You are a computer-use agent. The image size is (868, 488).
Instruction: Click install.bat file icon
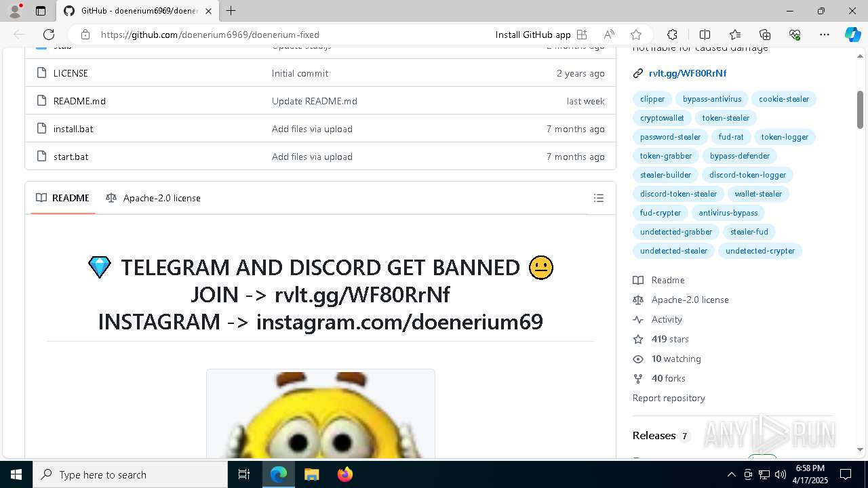(41, 129)
